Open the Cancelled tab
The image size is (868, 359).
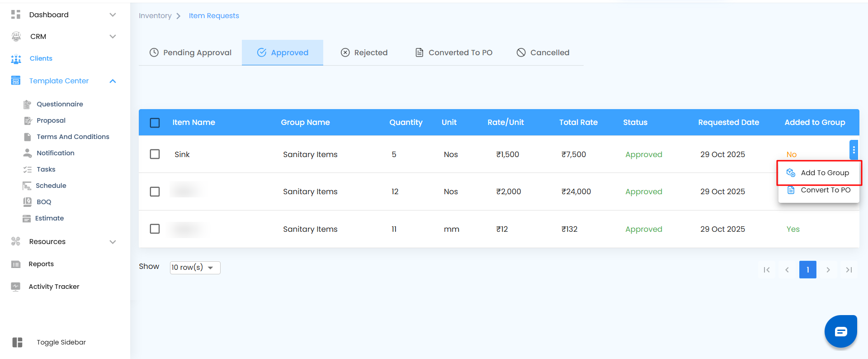pos(543,53)
